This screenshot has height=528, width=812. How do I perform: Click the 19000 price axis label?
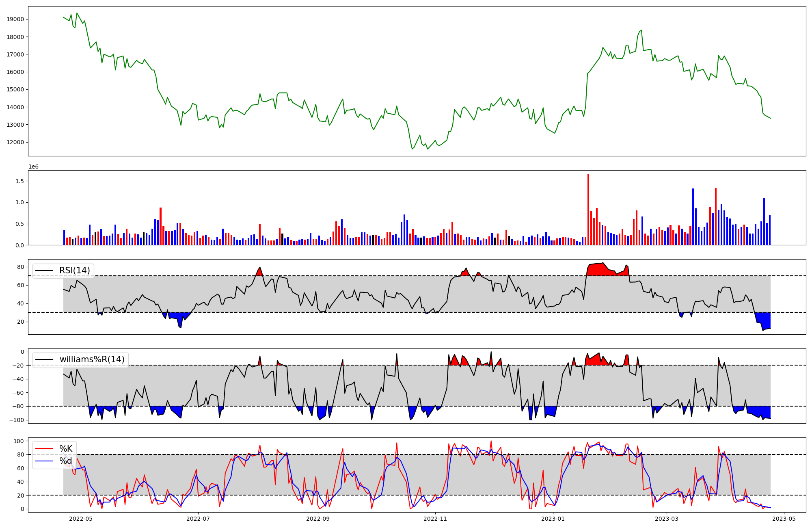point(15,19)
